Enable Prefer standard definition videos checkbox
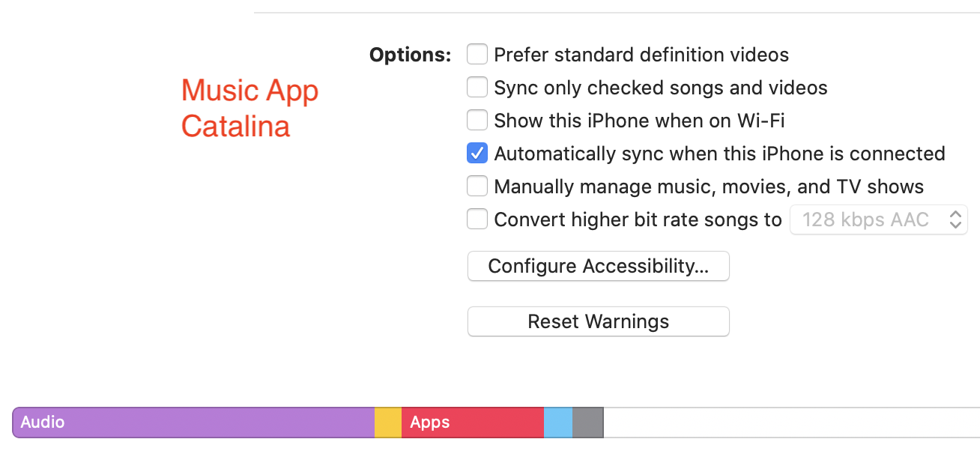Viewport: 980px width, 457px height. click(x=477, y=55)
